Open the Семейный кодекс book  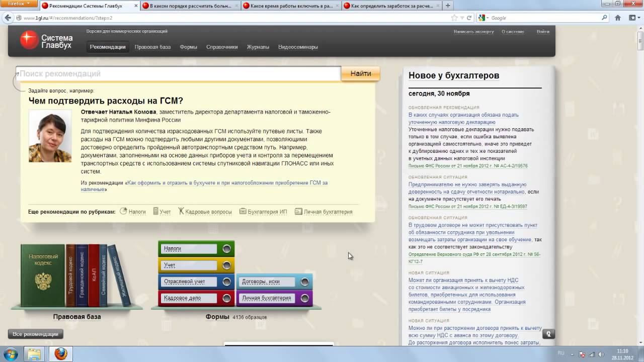coord(103,276)
